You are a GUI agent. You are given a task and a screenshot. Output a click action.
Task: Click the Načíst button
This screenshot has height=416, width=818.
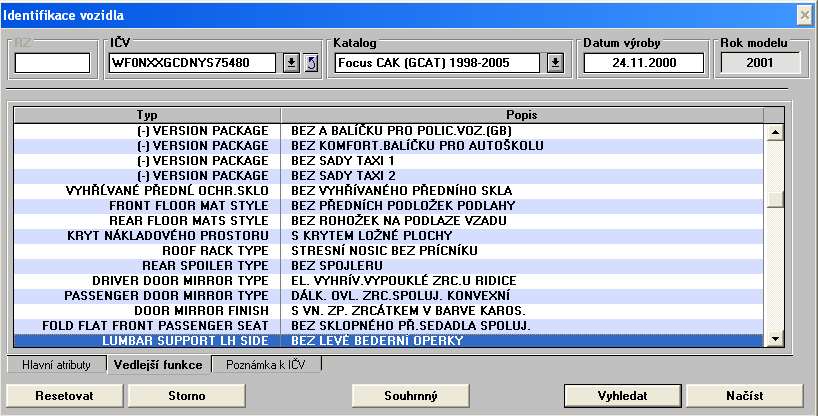point(744,396)
